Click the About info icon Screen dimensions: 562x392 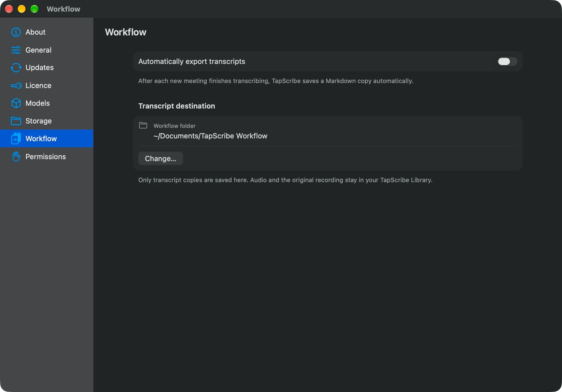16,32
